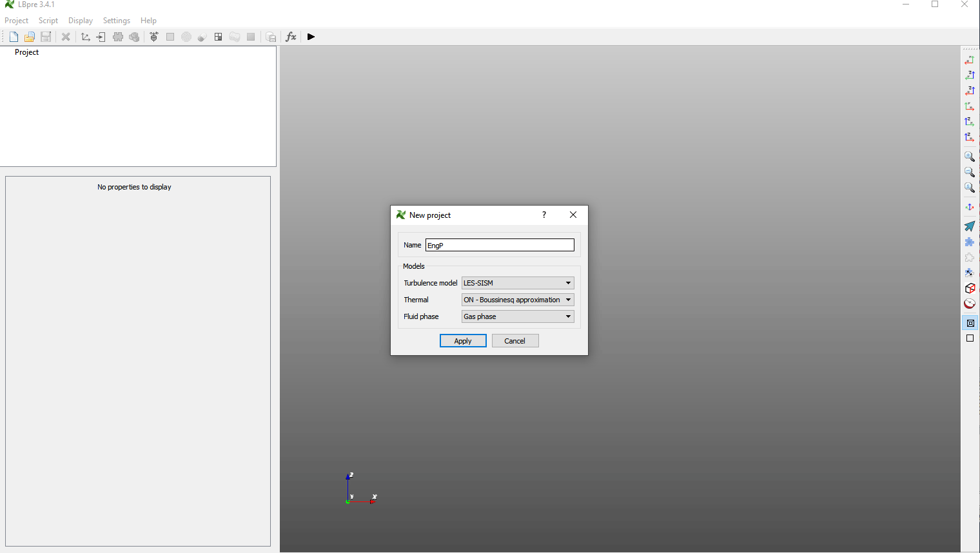Open an existing project with folder icon
Screen dimensions: 980x553
point(30,37)
